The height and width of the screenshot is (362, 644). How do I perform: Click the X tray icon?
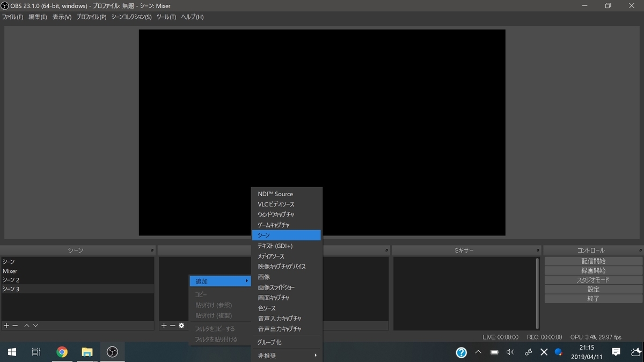[x=544, y=352]
